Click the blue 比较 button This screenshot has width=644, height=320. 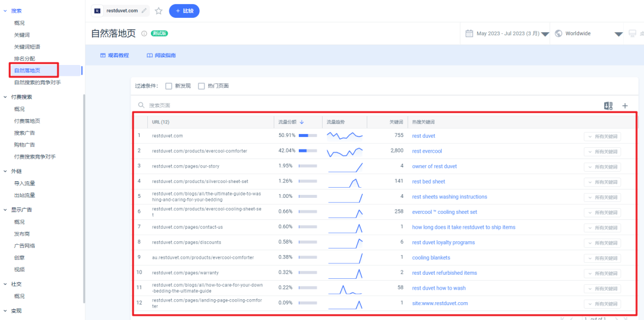point(184,11)
